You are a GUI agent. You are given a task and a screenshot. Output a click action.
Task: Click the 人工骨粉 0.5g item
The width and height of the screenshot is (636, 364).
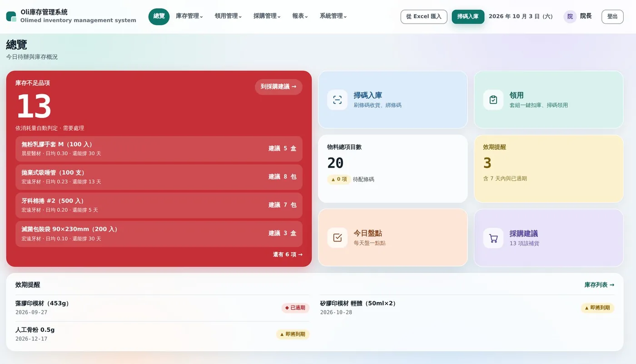coord(162,334)
